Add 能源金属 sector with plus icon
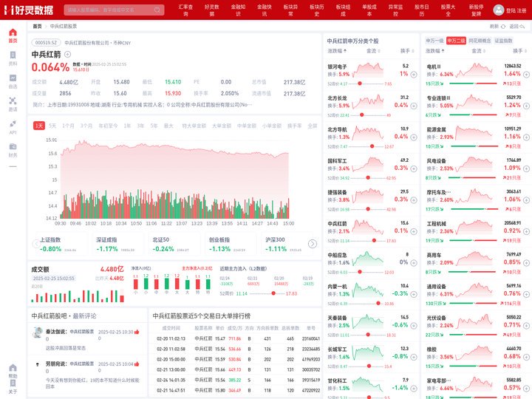Viewport: 532px width, 399px height. (x=526, y=137)
